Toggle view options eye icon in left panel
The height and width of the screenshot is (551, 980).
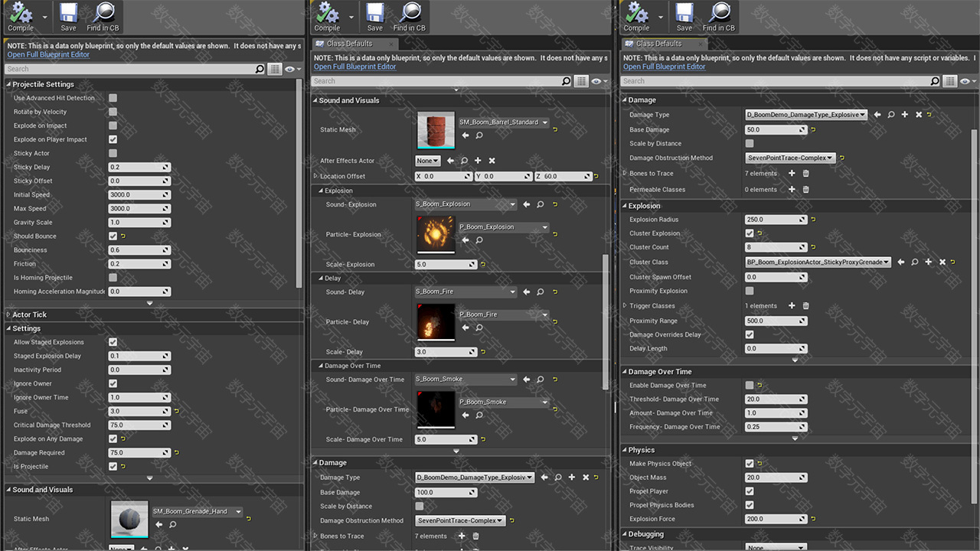tap(289, 69)
